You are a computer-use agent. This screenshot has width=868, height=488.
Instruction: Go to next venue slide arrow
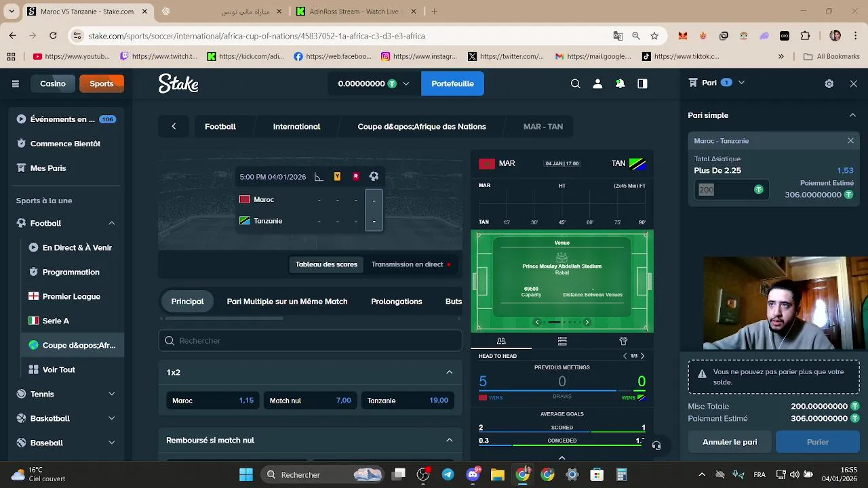coord(587,322)
